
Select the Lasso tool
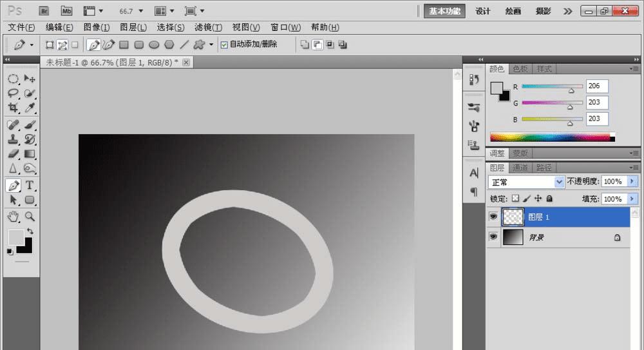pos(13,93)
